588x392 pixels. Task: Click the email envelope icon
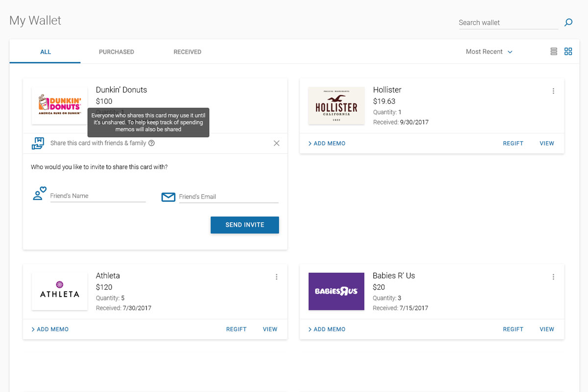(x=168, y=197)
